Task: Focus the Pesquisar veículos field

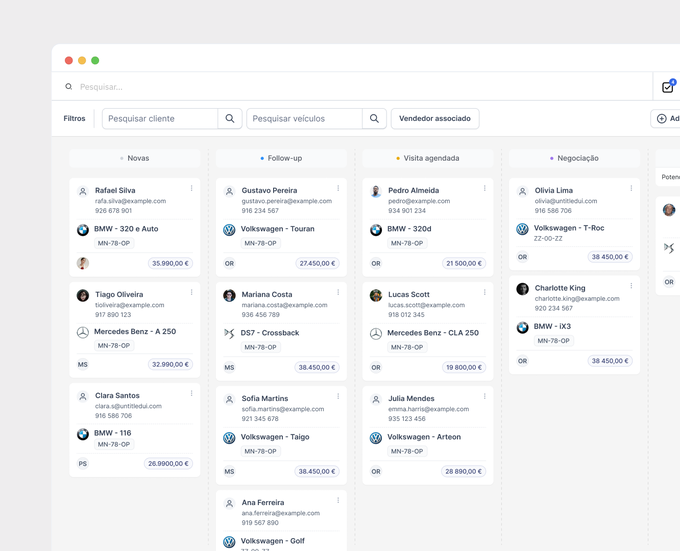Action: point(304,118)
